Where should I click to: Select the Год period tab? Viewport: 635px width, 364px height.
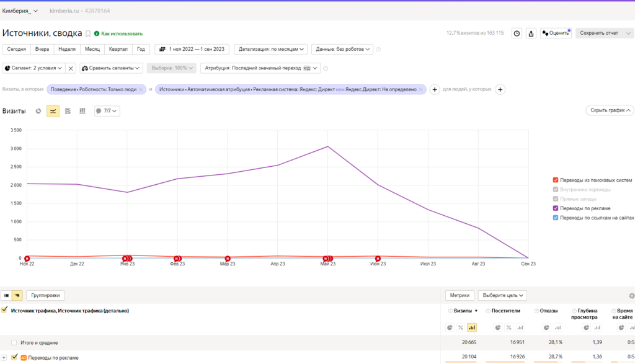(x=141, y=50)
